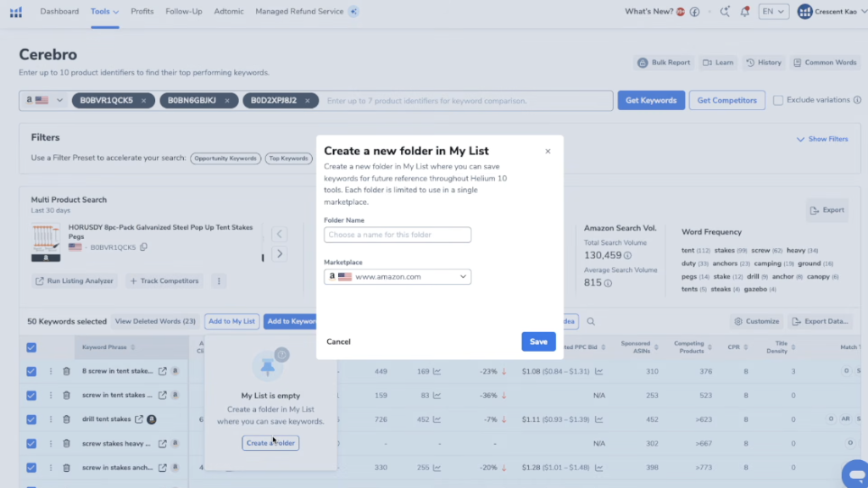Uncheck the drill tent stakes row checkbox
Viewport: 868px width, 488px height.
tap(31, 419)
